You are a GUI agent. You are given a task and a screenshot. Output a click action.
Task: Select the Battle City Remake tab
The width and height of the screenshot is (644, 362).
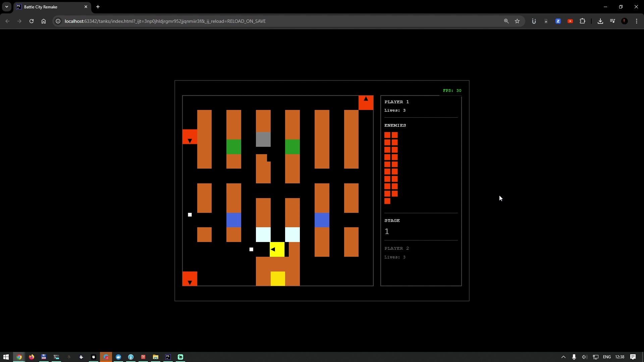tap(50, 7)
